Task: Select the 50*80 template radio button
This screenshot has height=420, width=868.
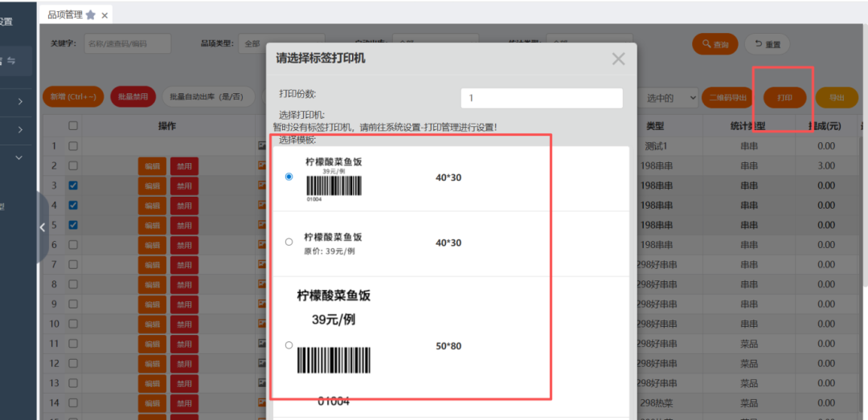Action: (x=289, y=345)
